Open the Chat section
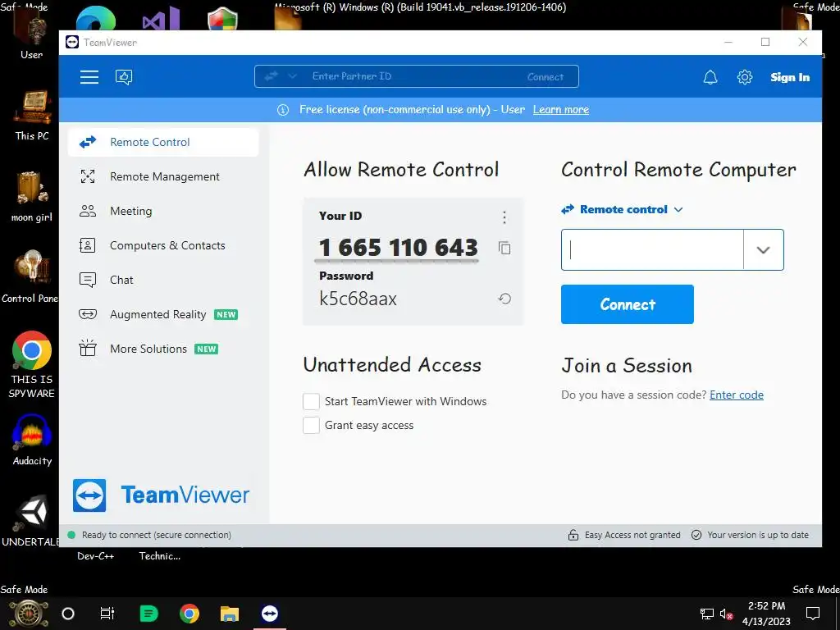This screenshot has height=630, width=840. click(163, 280)
